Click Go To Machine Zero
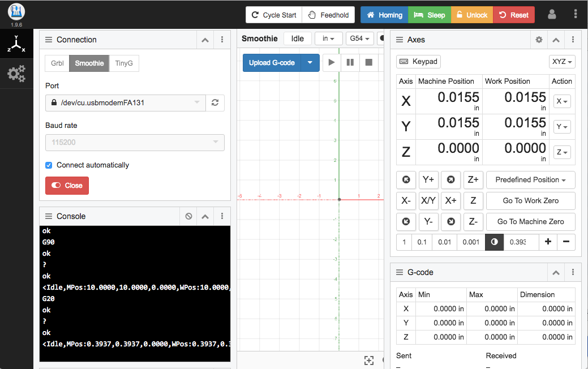Image resolution: width=588 pixels, height=369 pixels. [530, 221]
